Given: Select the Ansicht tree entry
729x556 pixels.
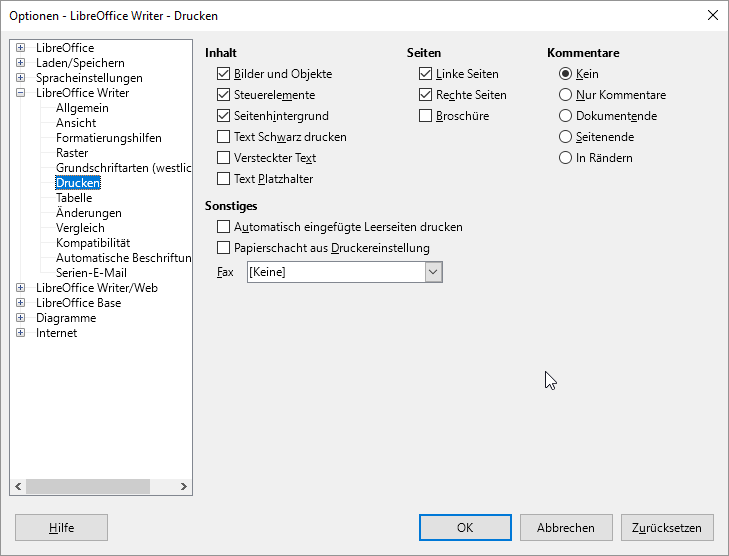Looking at the screenshot, I should (76, 123).
